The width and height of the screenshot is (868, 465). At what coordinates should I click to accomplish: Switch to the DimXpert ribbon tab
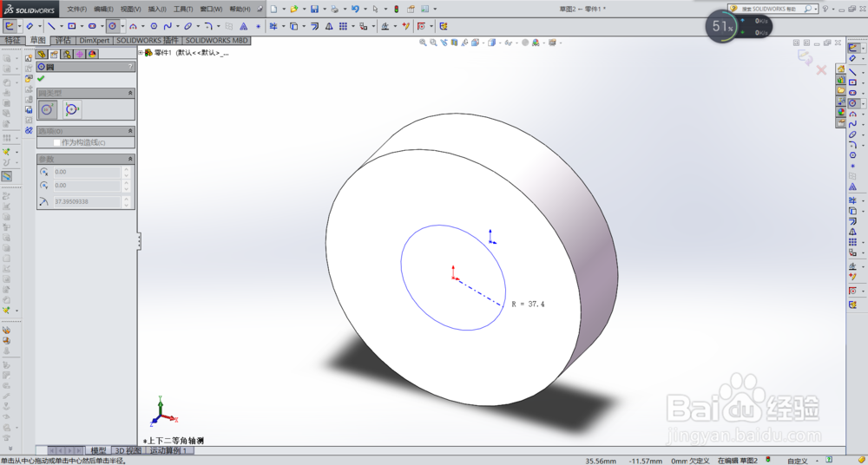(x=95, y=41)
